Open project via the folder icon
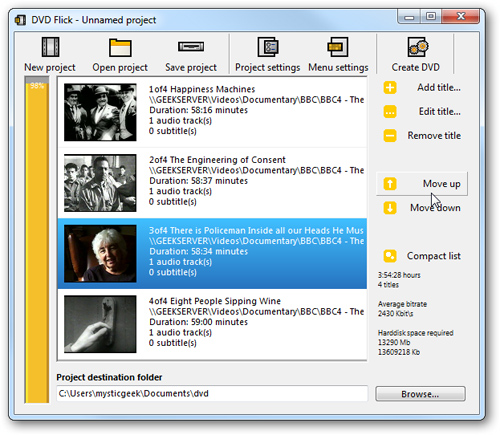The image size is (500, 435). pos(120,48)
